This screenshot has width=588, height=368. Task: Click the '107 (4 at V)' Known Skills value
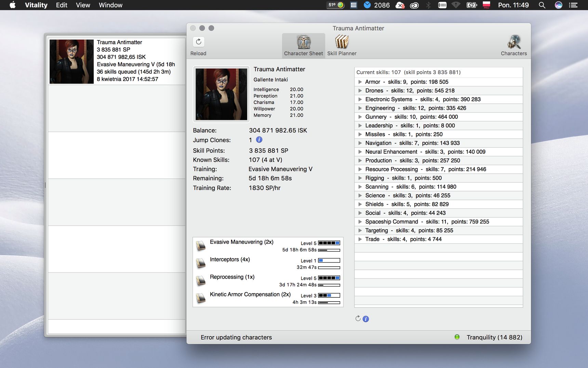click(266, 160)
